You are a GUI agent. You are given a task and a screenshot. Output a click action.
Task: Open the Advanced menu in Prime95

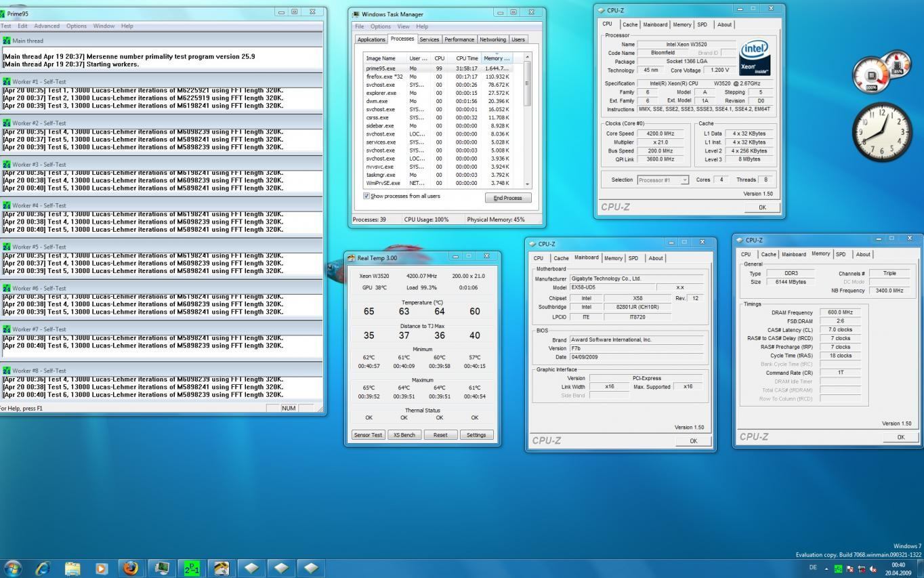pyautogui.click(x=47, y=26)
